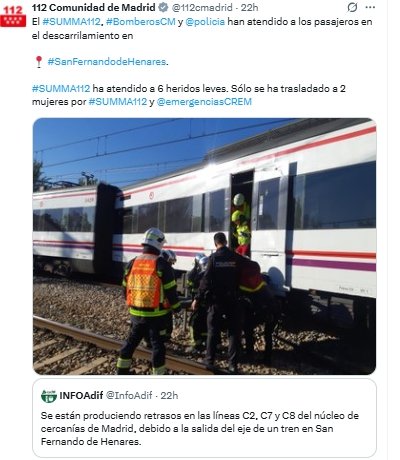Open the INFOAdif profile avatar
400x460 pixels.
pyautogui.click(x=49, y=396)
